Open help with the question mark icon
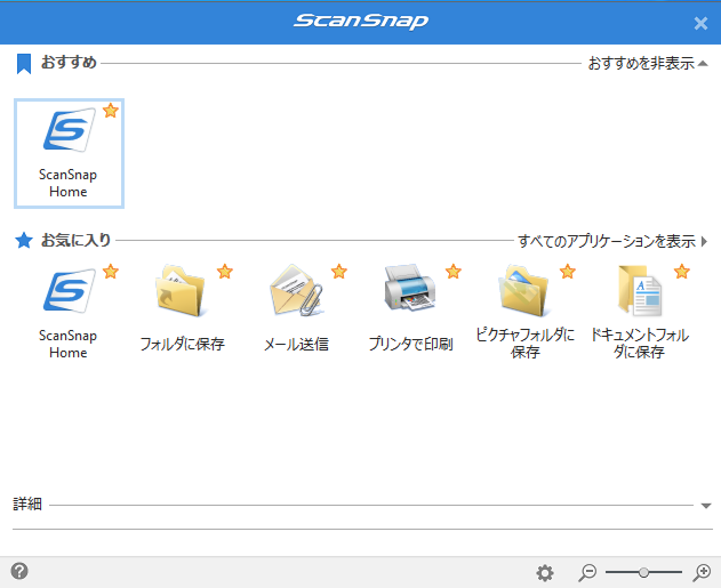 point(19,571)
